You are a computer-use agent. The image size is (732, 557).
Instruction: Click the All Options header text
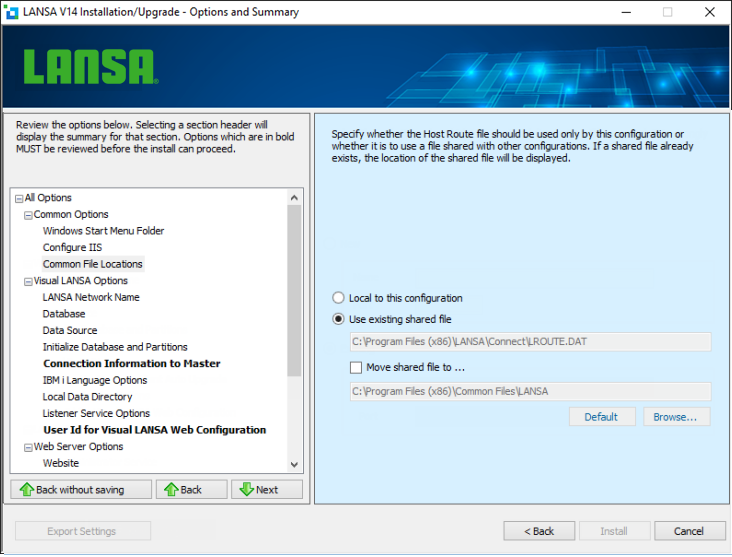click(x=48, y=197)
